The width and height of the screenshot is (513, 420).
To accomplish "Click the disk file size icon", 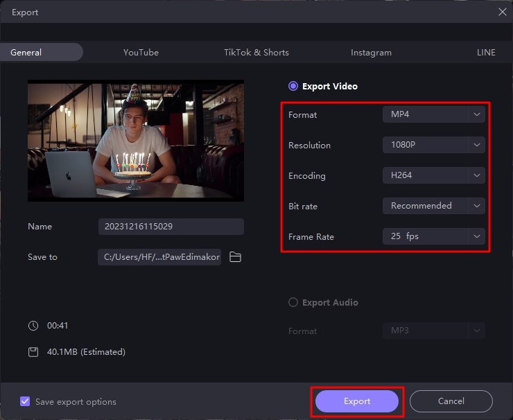I will coord(33,352).
